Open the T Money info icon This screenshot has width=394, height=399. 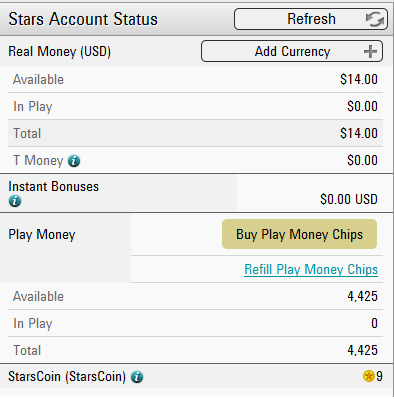pos(74,161)
